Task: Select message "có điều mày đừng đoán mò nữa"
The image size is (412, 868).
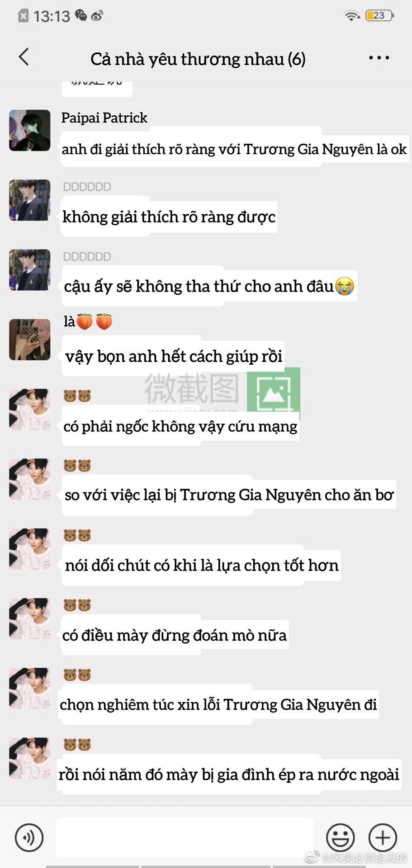Action: tap(175, 635)
